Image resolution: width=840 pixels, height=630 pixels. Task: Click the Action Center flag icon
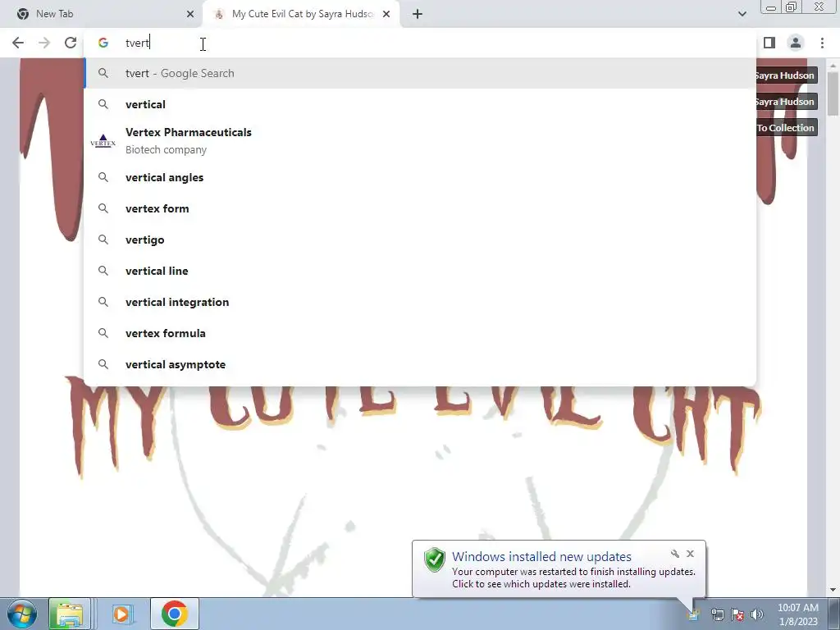(x=737, y=614)
